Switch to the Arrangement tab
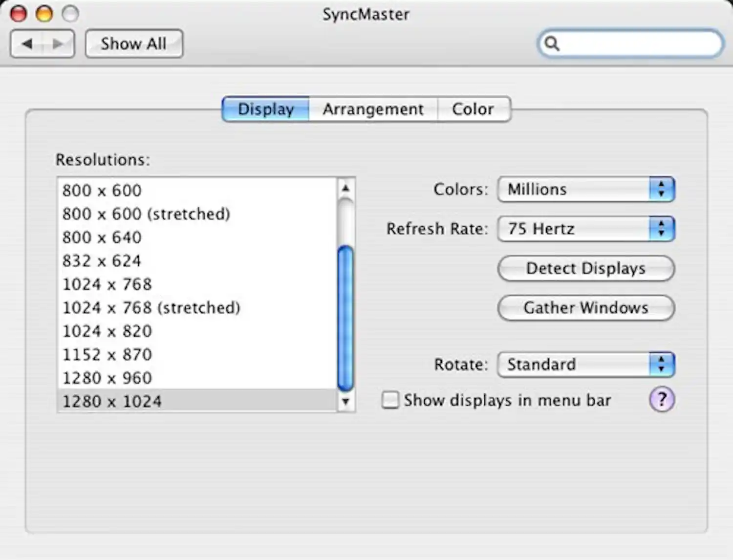This screenshot has height=560, width=733. point(373,109)
